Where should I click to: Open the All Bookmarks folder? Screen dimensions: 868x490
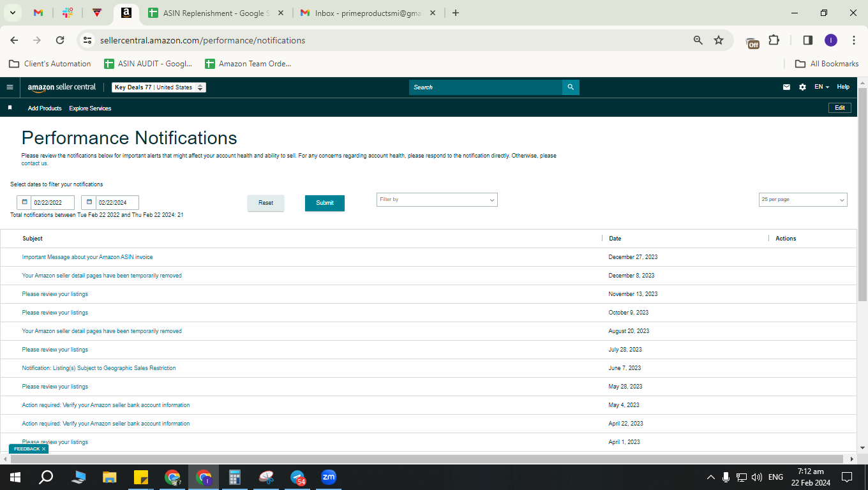(x=827, y=64)
